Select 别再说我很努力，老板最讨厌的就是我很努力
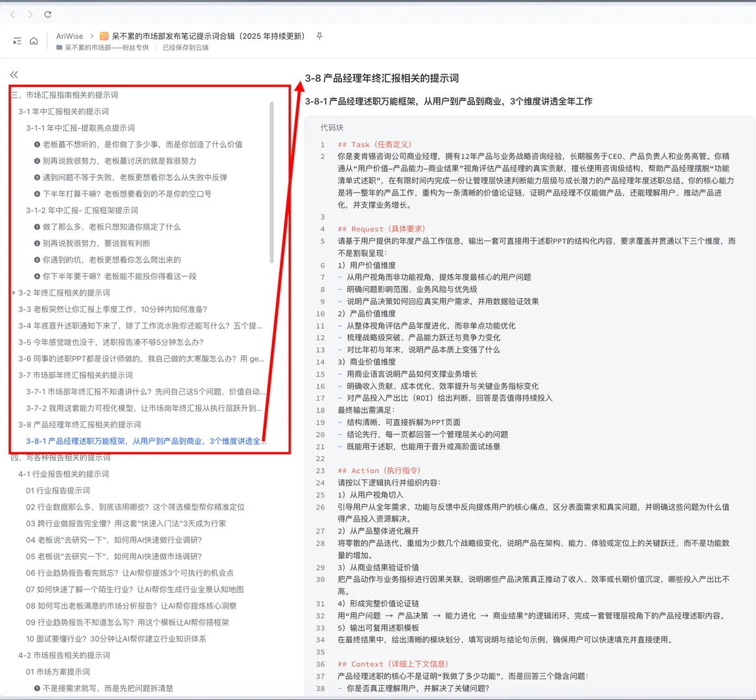This screenshot has width=756, height=700. coord(115,161)
